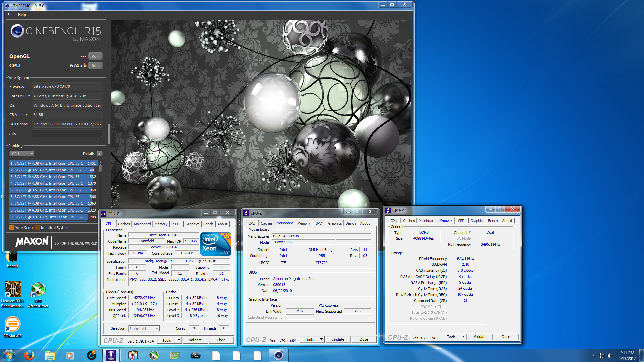644x362 pixels.
Task: Open Tools dropdown arrow in CPU-Z Memory window
Action: coord(464,337)
